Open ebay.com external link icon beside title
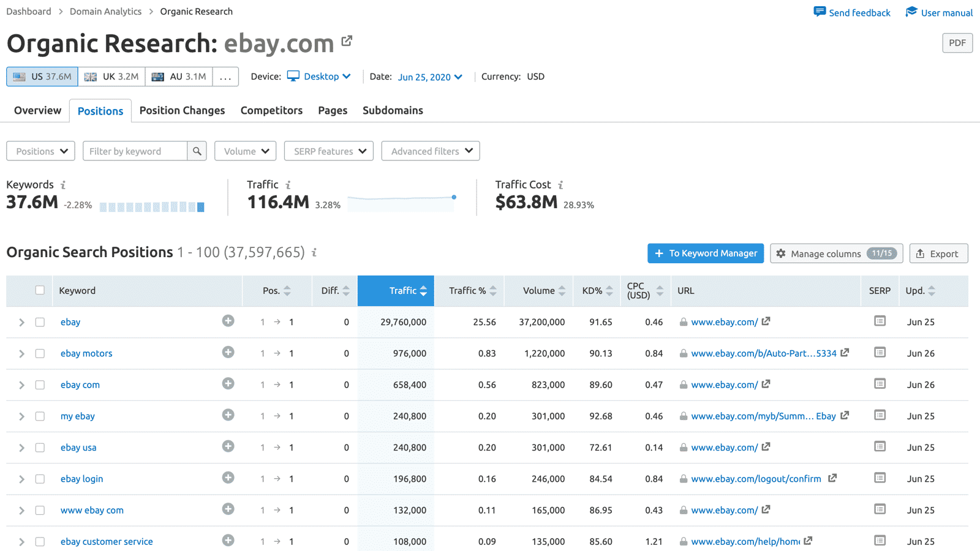 pos(347,41)
